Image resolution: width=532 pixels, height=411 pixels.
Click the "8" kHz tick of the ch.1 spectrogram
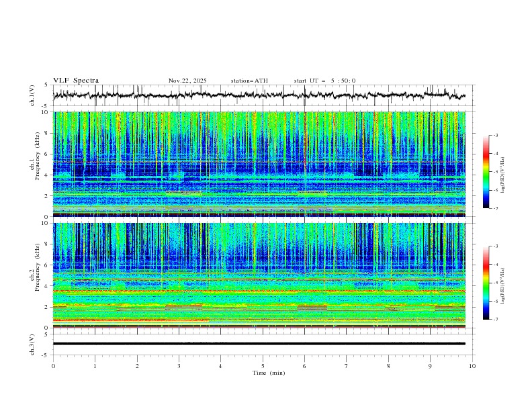click(47, 133)
